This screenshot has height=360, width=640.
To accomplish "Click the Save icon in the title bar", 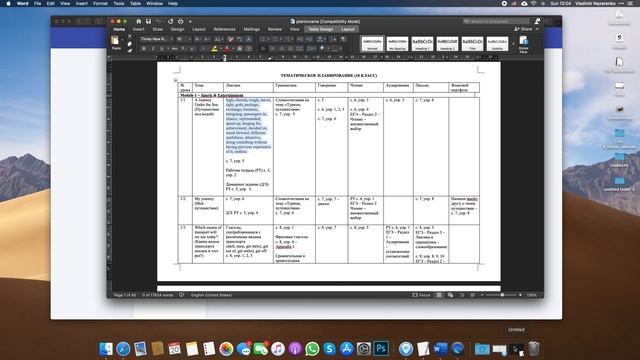I will (x=148, y=21).
